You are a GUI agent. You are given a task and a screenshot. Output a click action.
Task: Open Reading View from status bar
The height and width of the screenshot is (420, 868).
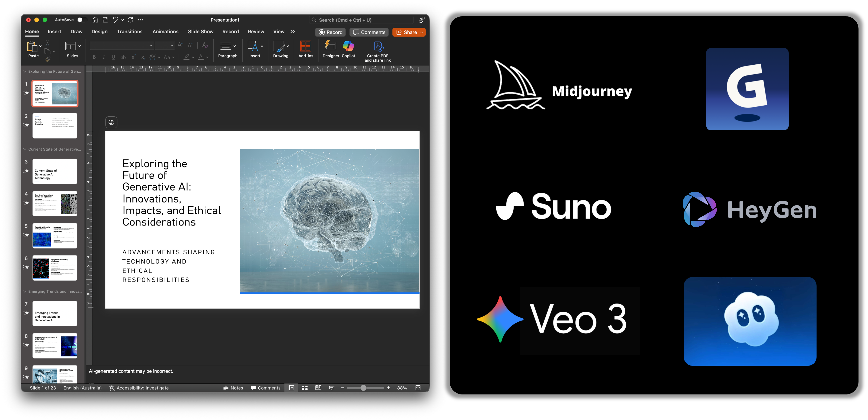click(x=318, y=388)
